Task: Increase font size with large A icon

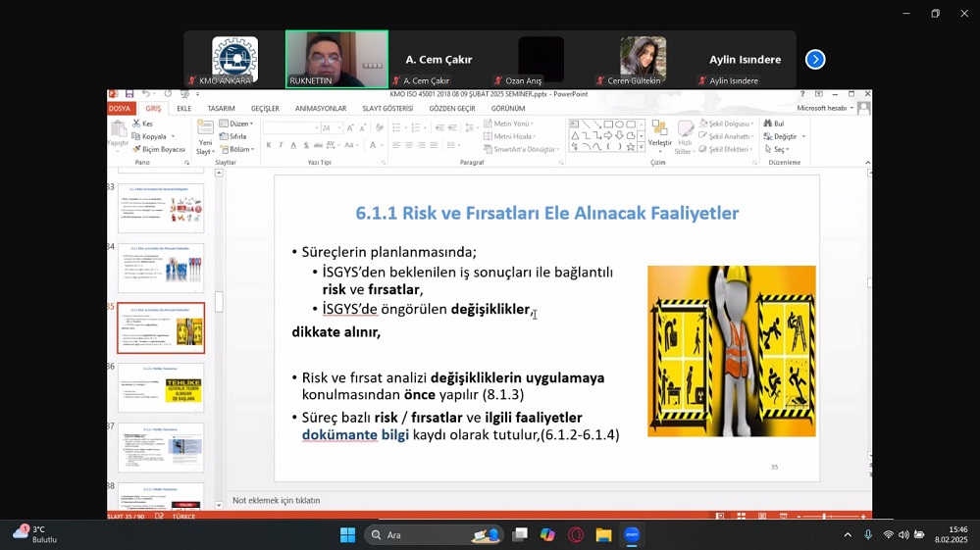Action: tap(350, 127)
